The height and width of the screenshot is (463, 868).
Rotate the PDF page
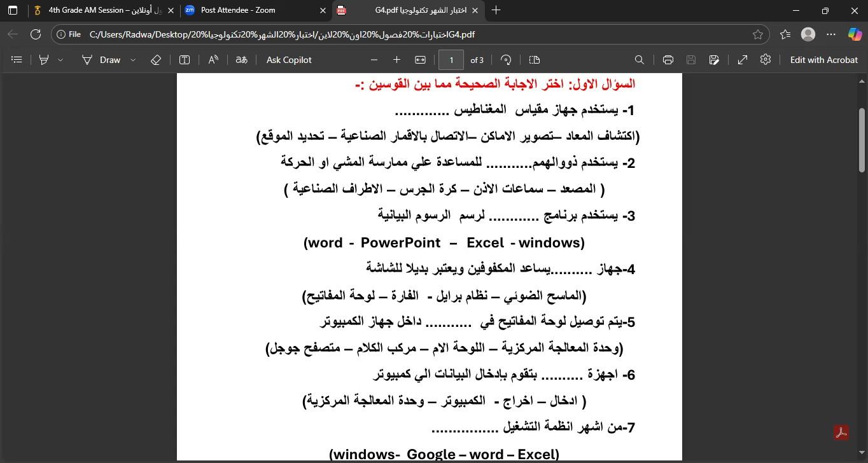tap(506, 60)
